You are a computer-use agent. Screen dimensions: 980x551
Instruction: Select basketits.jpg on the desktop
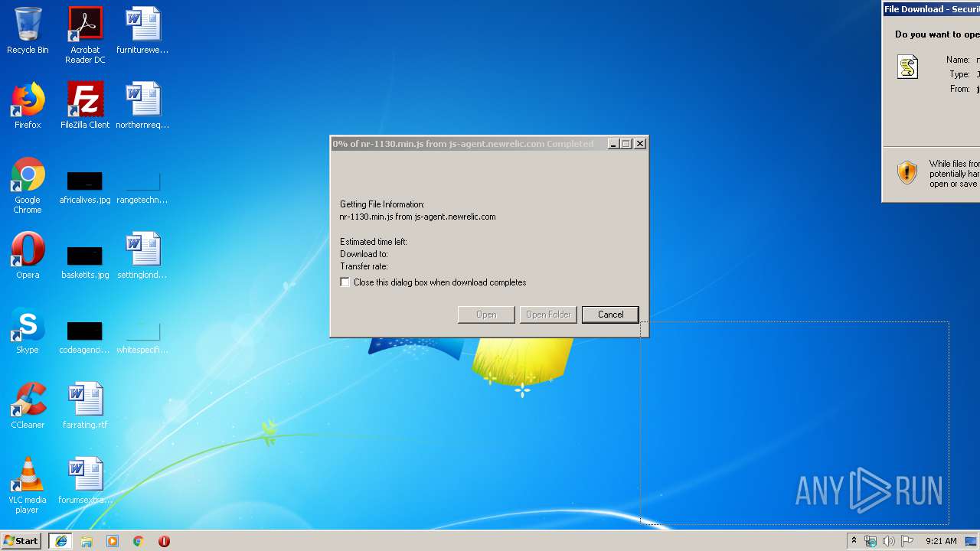pyautogui.click(x=85, y=262)
